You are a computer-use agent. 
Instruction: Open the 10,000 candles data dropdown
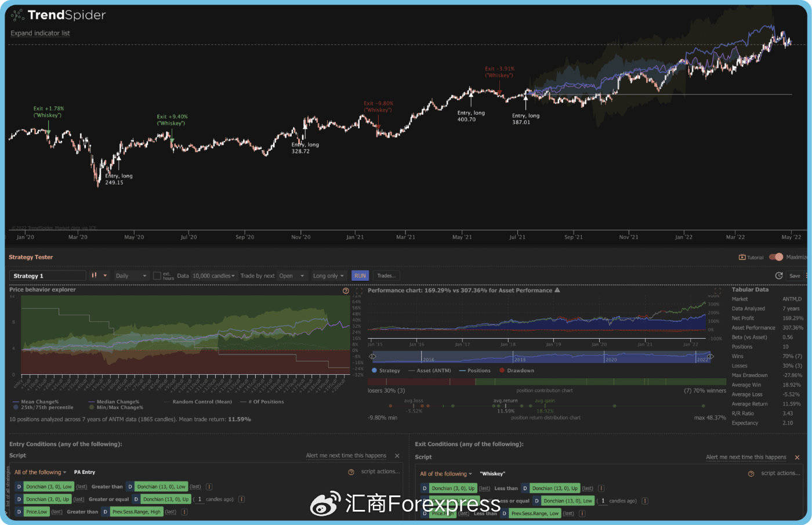tap(213, 276)
